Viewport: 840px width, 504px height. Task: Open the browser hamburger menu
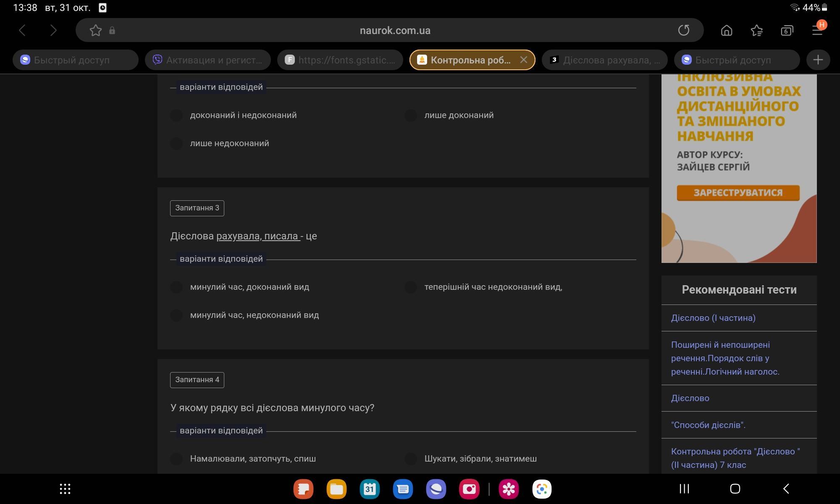coord(817,30)
